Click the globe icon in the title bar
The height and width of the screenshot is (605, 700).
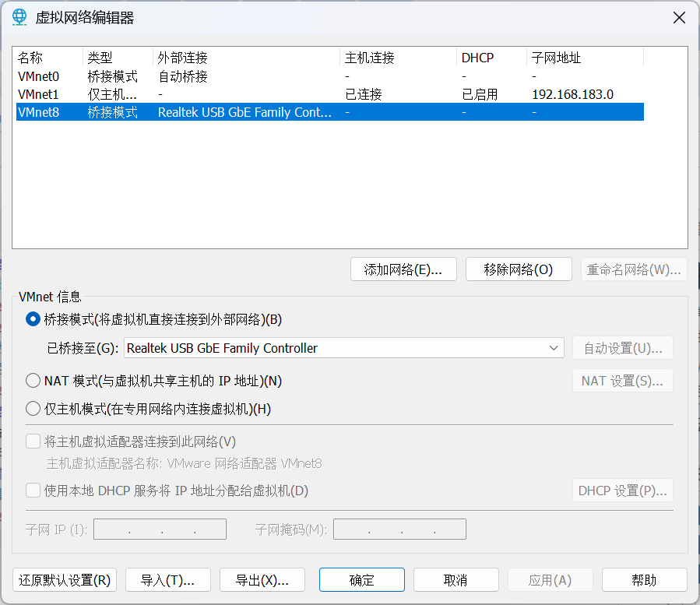point(19,17)
